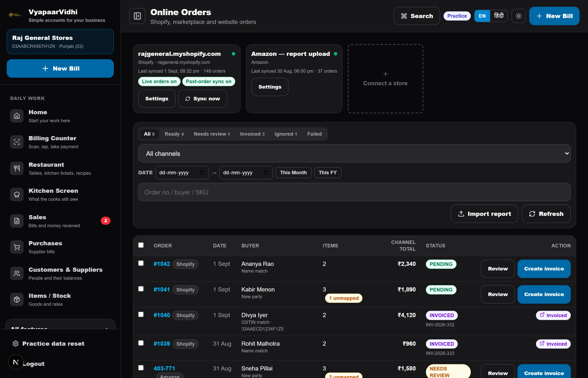Open Sales document icon
The height and width of the screenshot is (378, 588).
click(17, 221)
